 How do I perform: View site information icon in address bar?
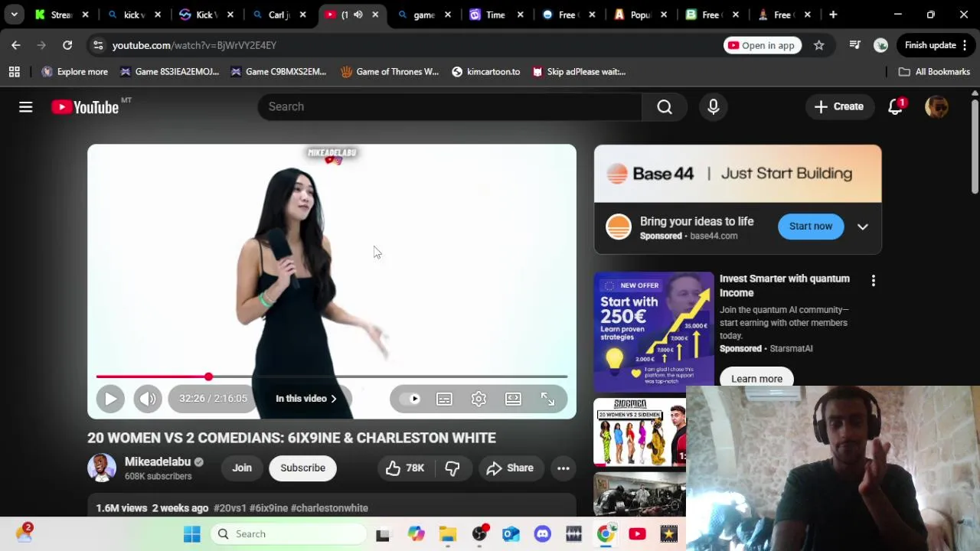point(98,45)
